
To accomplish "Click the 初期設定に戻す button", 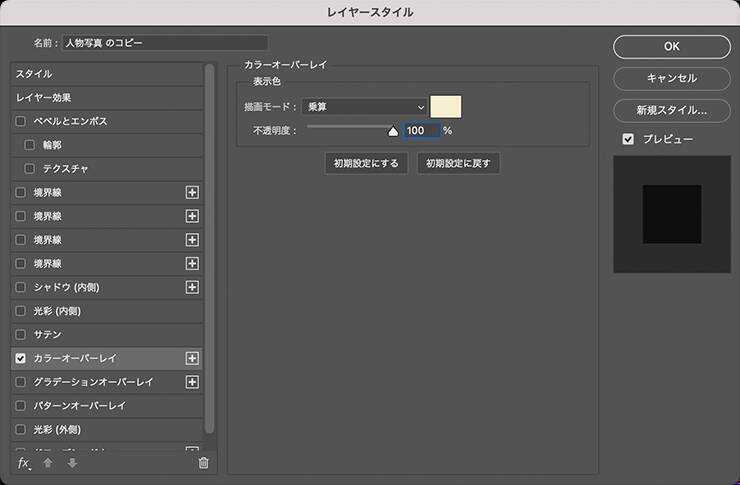I will 458,163.
